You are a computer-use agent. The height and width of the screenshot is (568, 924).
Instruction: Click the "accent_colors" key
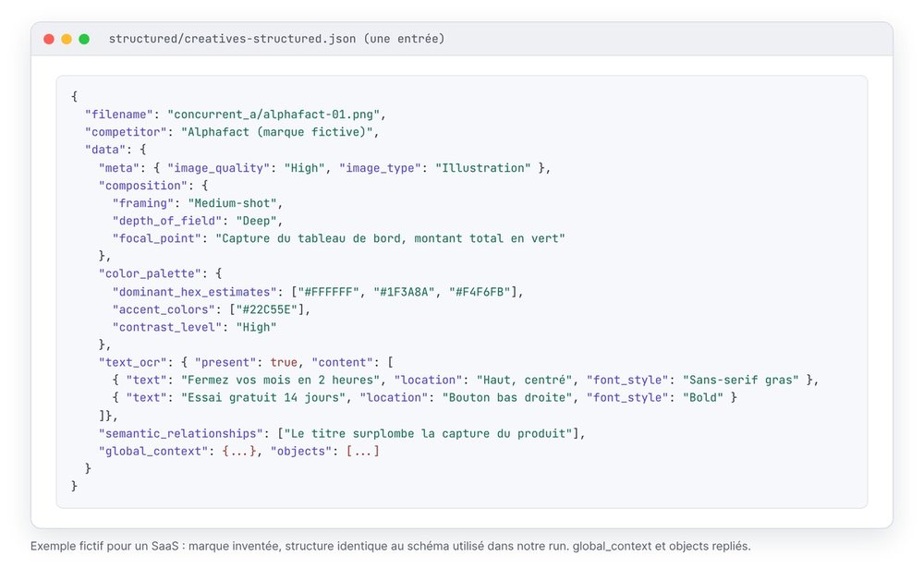tap(164, 310)
